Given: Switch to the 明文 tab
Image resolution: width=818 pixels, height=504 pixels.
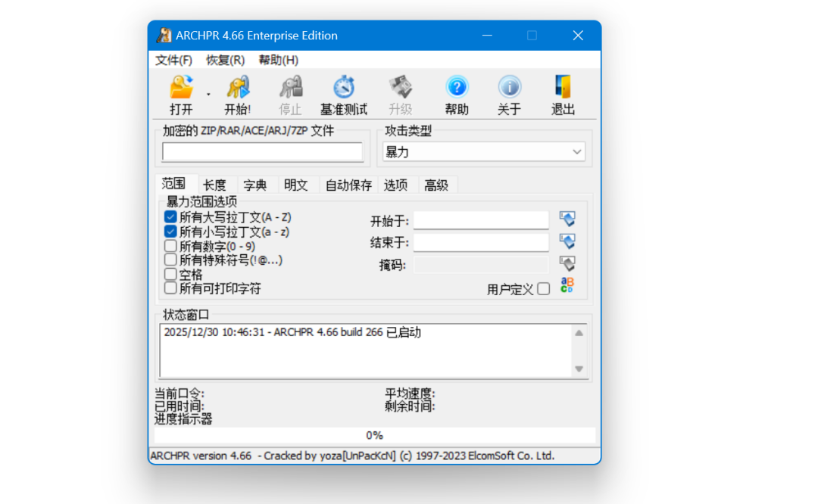Looking at the screenshot, I should (296, 185).
